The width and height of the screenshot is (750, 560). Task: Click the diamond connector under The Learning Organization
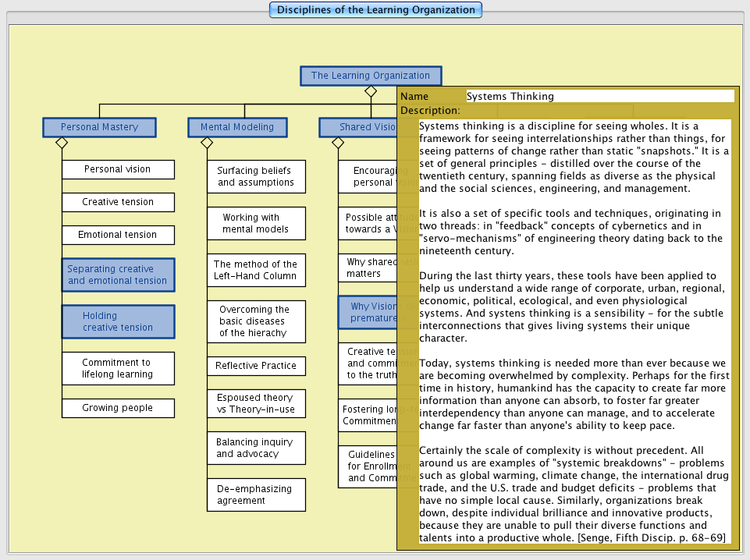tap(371, 92)
